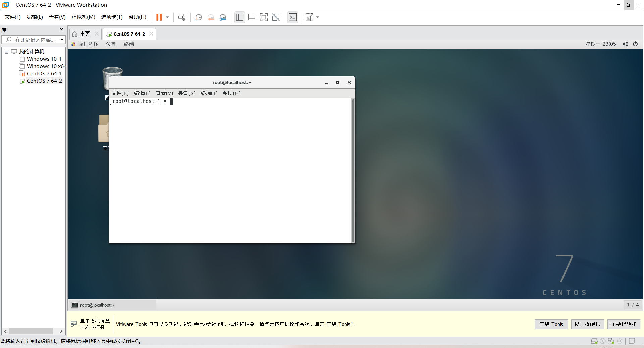Click the keyboard hint icon in notification bar

coord(74,324)
